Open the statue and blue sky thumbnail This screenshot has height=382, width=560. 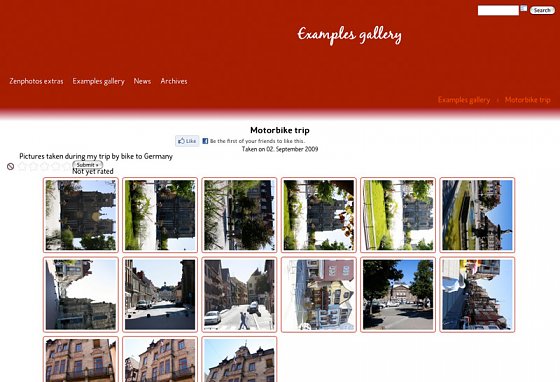pyautogui.click(x=477, y=215)
